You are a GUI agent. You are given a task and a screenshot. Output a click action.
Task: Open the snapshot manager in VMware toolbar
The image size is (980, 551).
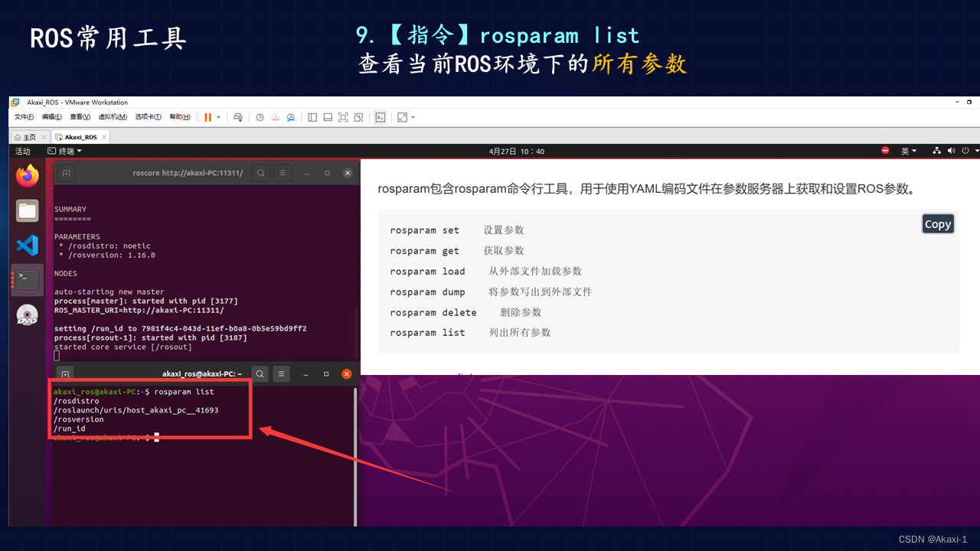291,117
